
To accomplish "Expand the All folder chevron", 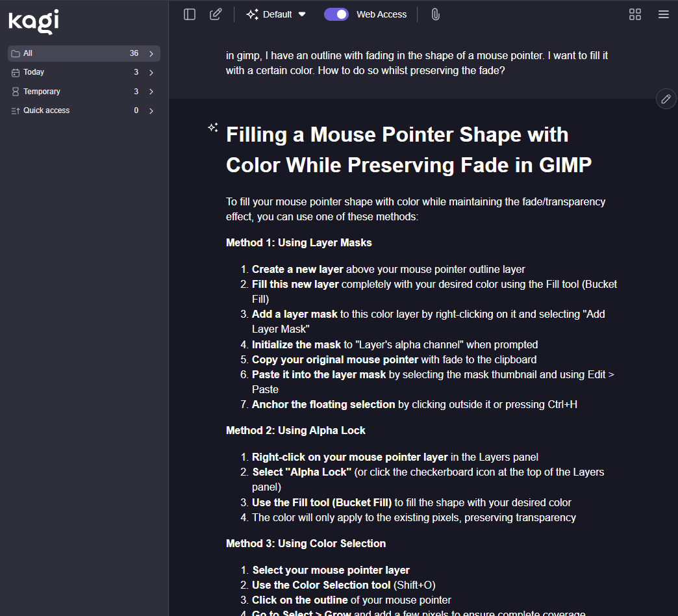I will pos(151,53).
